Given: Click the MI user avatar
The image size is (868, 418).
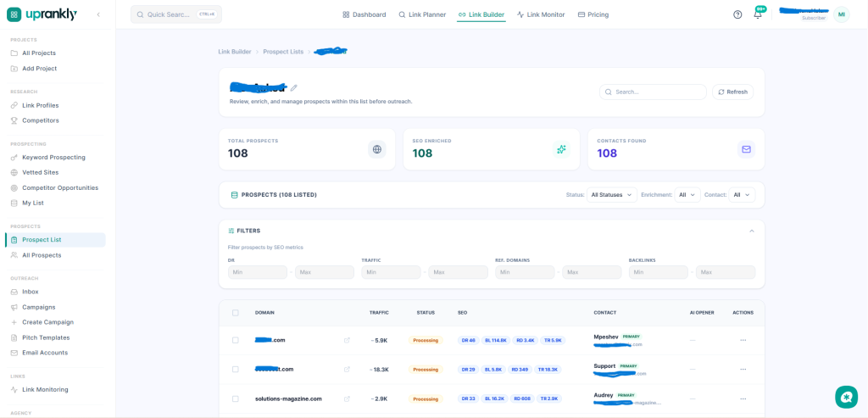Looking at the screenshot, I should [x=842, y=15].
